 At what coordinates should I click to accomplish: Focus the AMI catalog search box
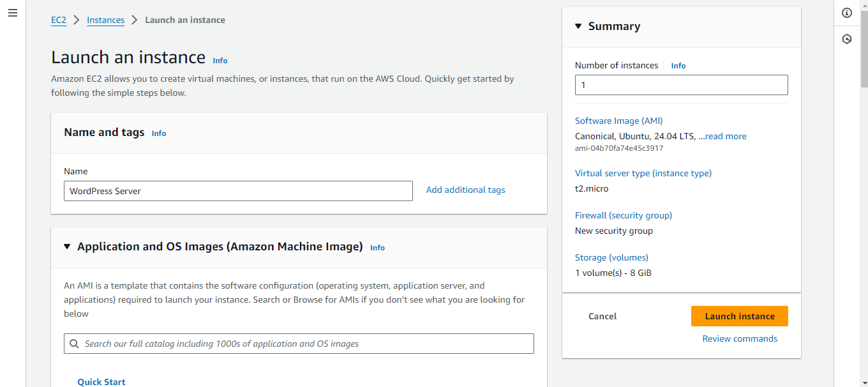pos(306,344)
